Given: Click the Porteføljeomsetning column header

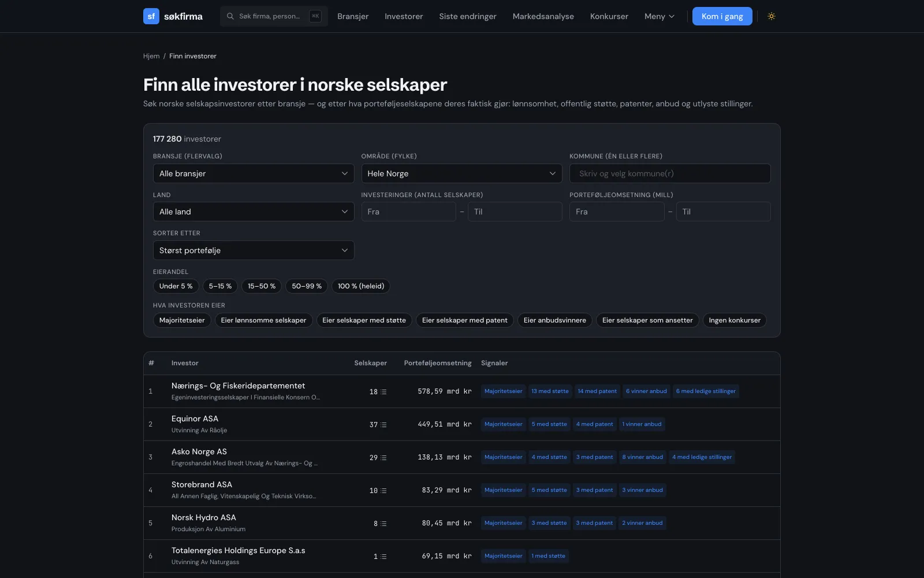Looking at the screenshot, I should coord(438,363).
